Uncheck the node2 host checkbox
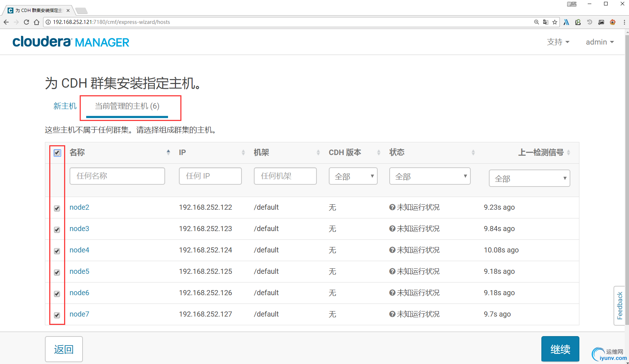Screen dimensions: 629x364 (57, 208)
